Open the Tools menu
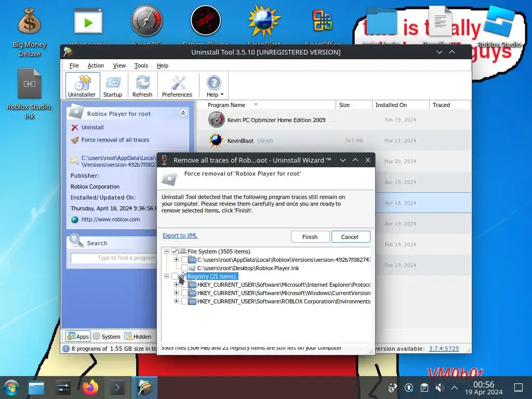The height and width of the screenshot is (399, 532). click(x=141, y=65)
